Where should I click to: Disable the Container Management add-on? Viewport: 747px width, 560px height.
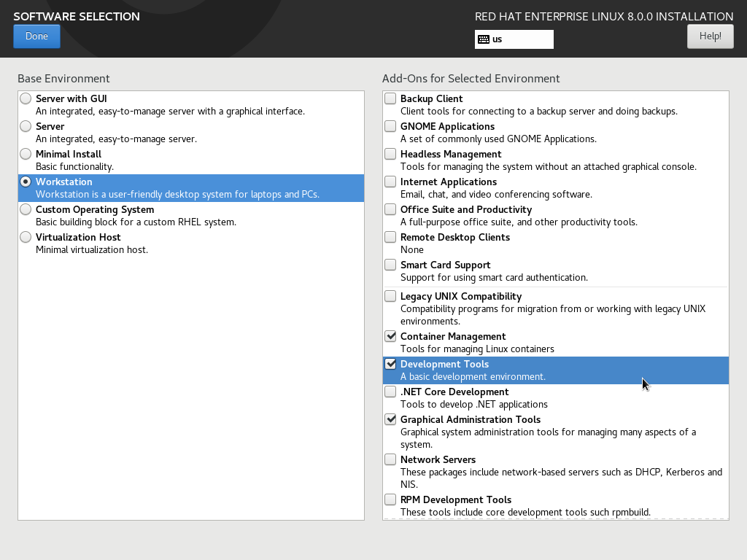coord(390,336)
